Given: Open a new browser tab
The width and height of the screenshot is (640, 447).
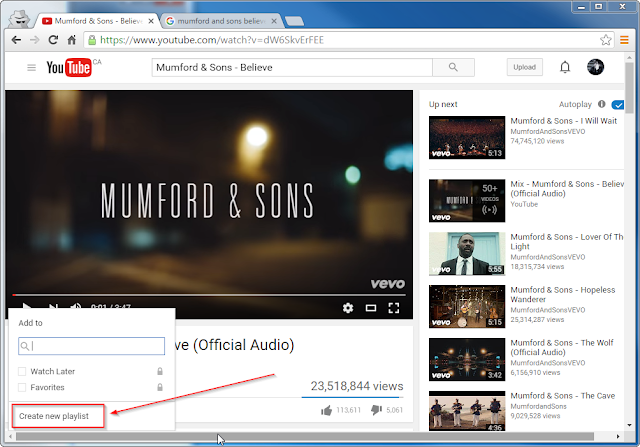Looking at the screenshot, I should coord(294,21).
